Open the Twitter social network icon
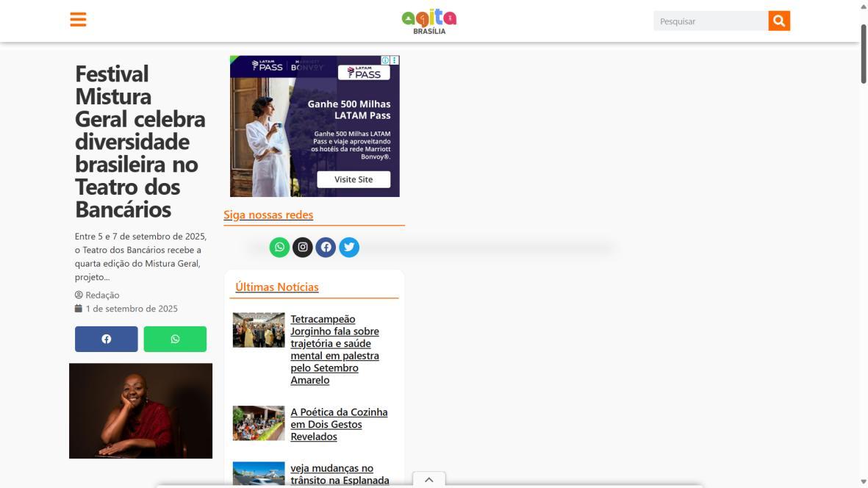This screenshot has height=488, width=868. 349,248
